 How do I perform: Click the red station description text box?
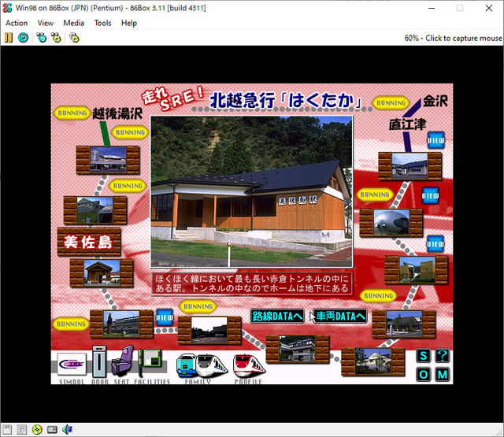[x=252, y=283]
